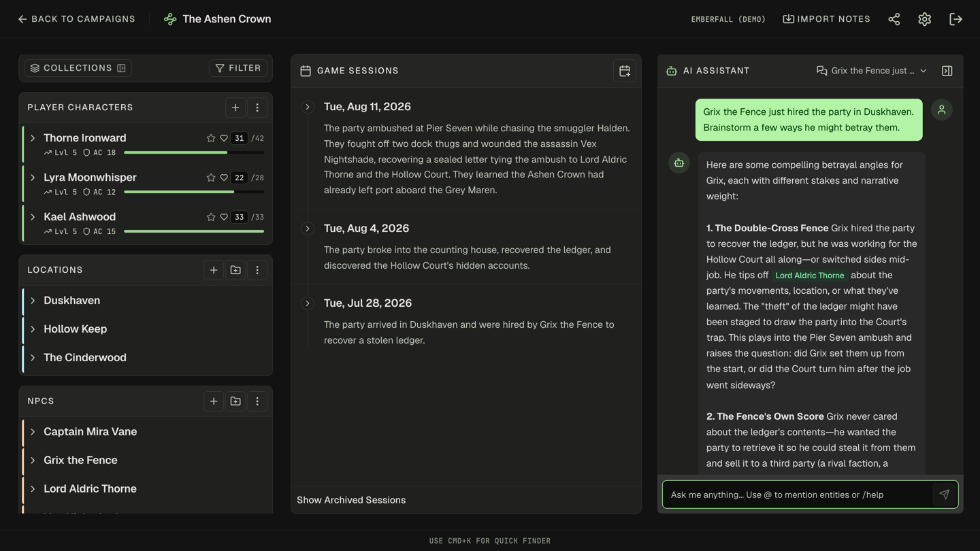Select Captain Mira Vane NPC row
Image resolution: width=980 pixels, height=551 pixels.
click(147, 432)
